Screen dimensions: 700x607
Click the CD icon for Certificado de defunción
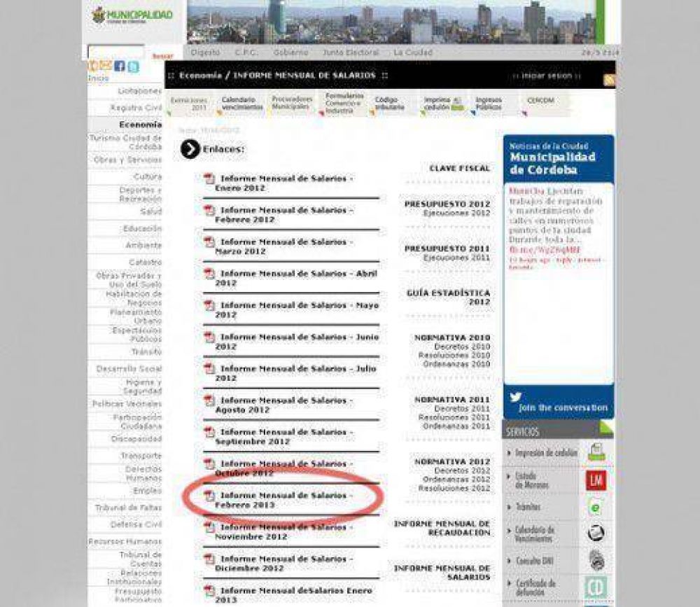coord(596,587)
